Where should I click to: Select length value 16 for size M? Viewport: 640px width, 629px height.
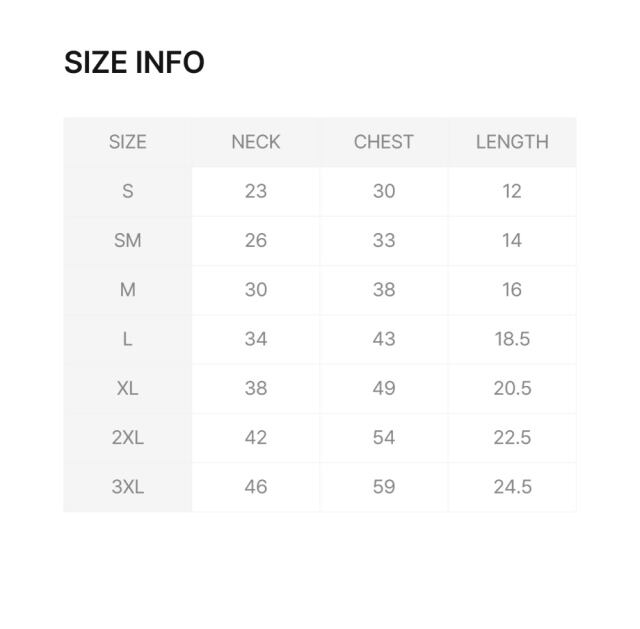[512, 290]
